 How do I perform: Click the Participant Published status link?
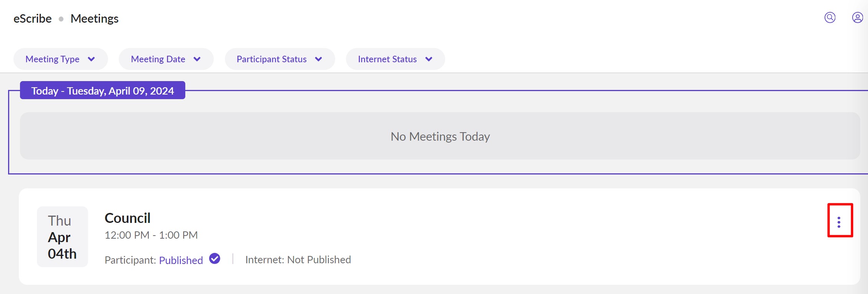tap(181, 260)
